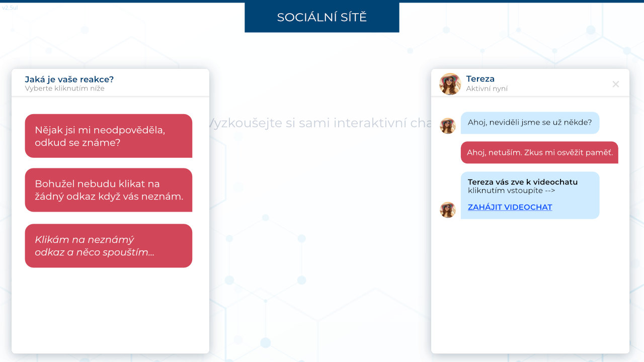644x362 pixels.
Task: Click the "Aktivní nyní" status text
Action: point(487,89)
